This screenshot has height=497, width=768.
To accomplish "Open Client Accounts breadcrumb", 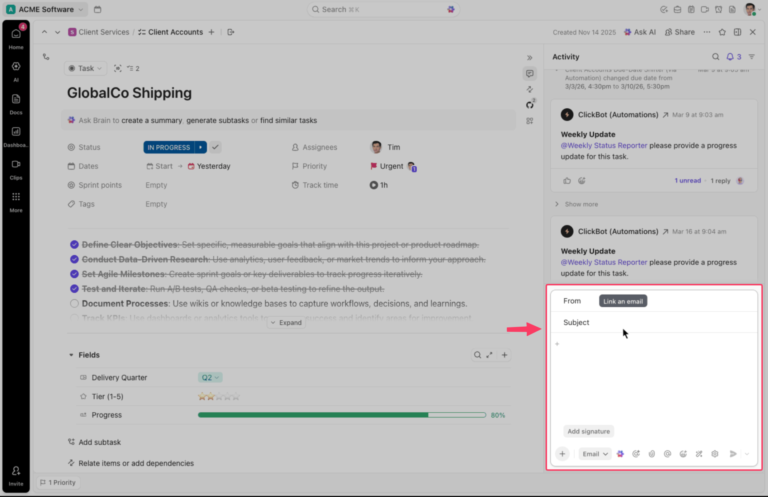I will pos(170,32).
